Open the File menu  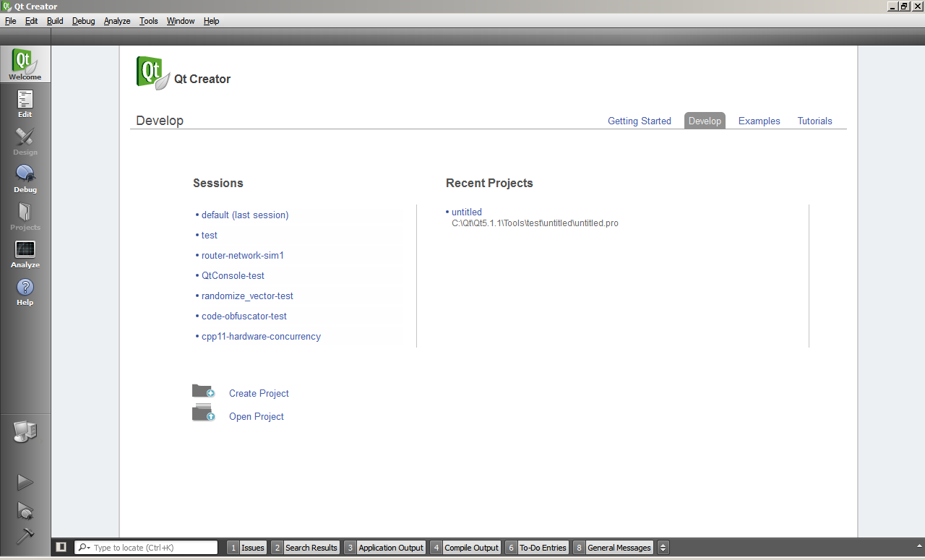pos(11,21)
